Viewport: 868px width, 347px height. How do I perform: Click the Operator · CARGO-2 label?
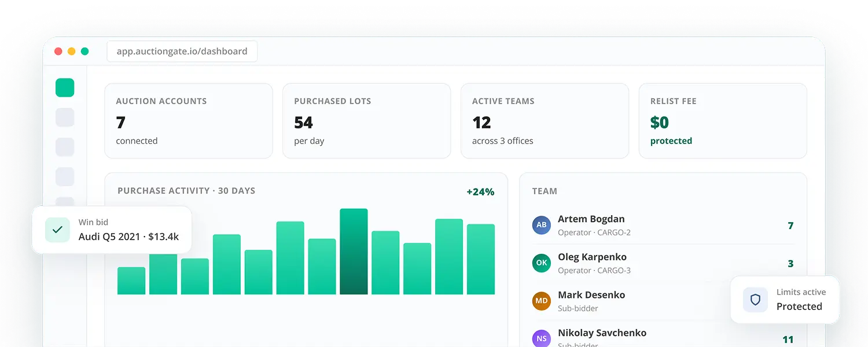coord(594,232)
